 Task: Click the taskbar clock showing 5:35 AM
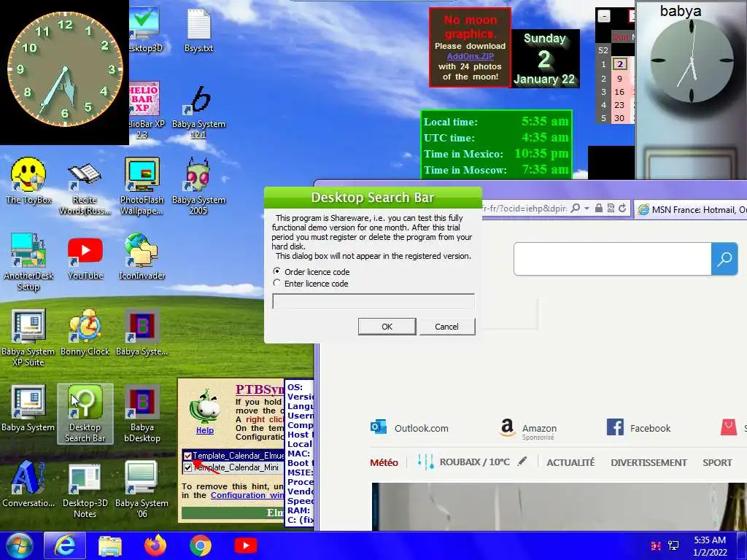coord(709,546)
